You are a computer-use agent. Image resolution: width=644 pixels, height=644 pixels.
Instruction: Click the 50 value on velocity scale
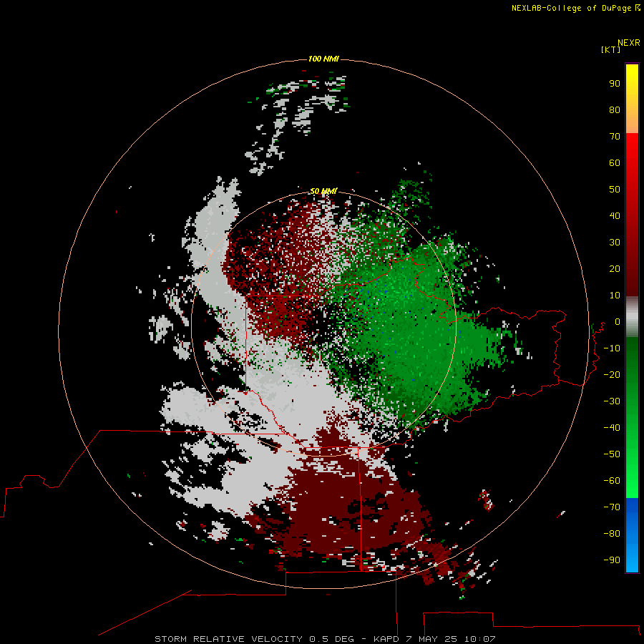click(615, 190)
